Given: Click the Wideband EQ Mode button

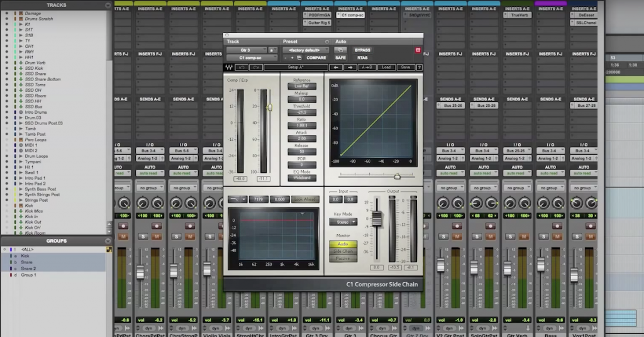Looking at the screenshot, I should coord(301,178).
